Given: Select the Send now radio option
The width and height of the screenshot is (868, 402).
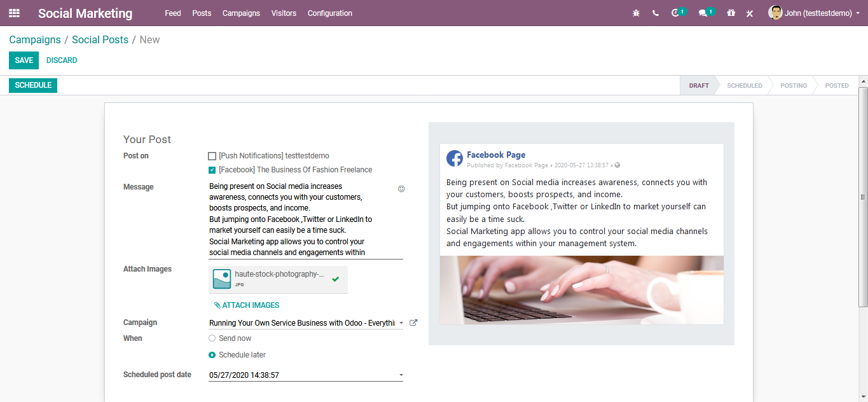Looking at the screenshot, I should [212, 338].
